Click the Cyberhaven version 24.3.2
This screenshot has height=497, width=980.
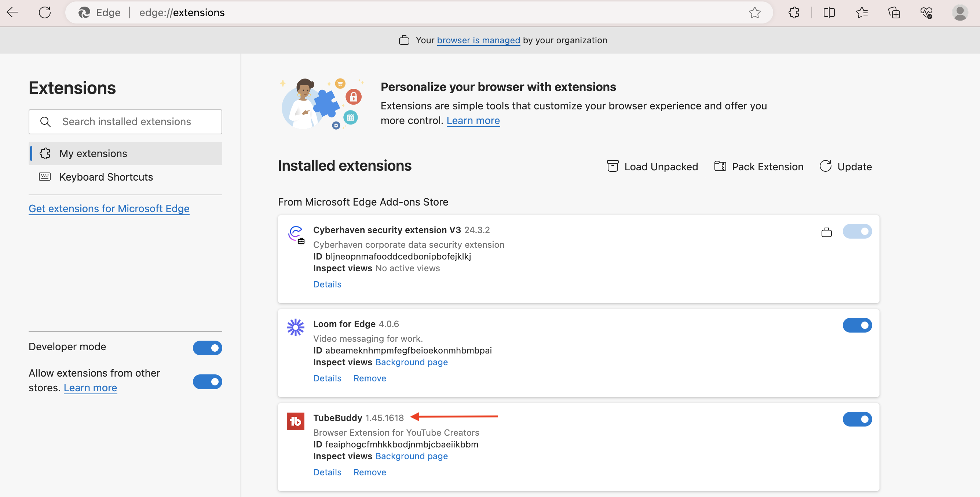[x=477, y=230]
